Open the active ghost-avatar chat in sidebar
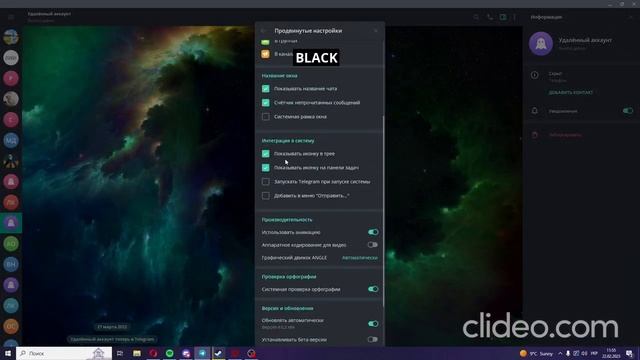Screen dimensions: 640x360 tap(11, 223)
